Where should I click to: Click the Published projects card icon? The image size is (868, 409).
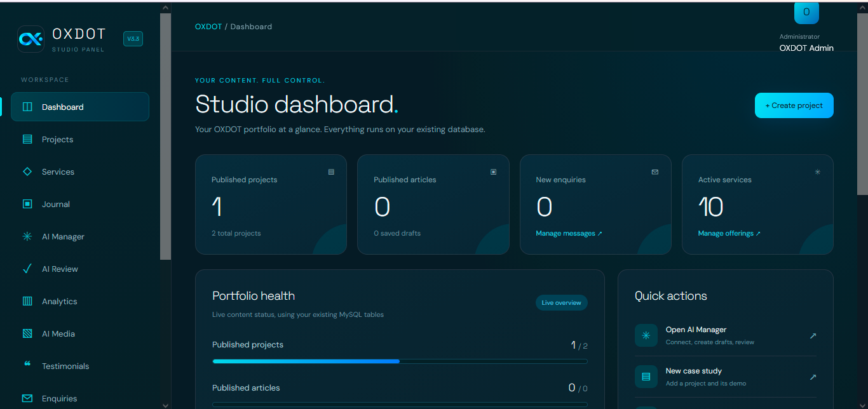[x=331, y=171]
